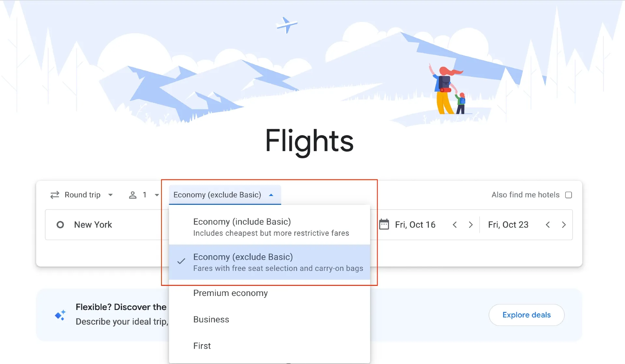
Task: Click previous-day chevron for Fri, Oct 23
Action: 548,224
